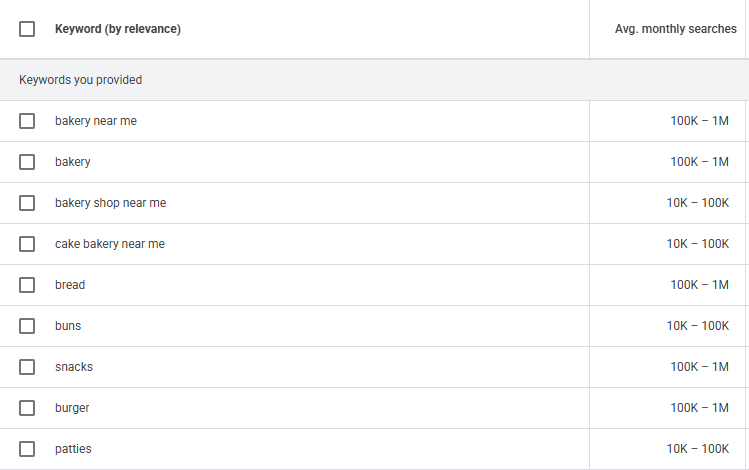
Task: Click the "bakery shop near me" keyword
Action: [110, 203]
